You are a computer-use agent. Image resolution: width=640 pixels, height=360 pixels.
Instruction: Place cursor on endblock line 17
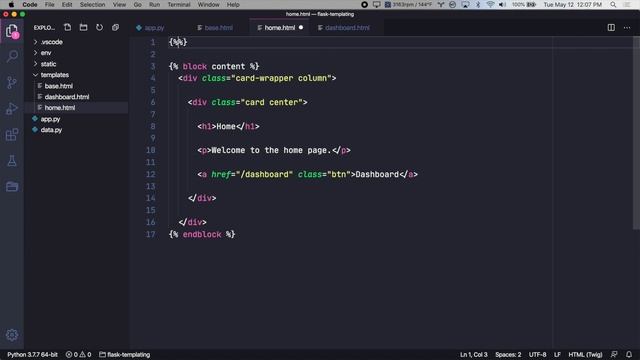coord(202,235)
